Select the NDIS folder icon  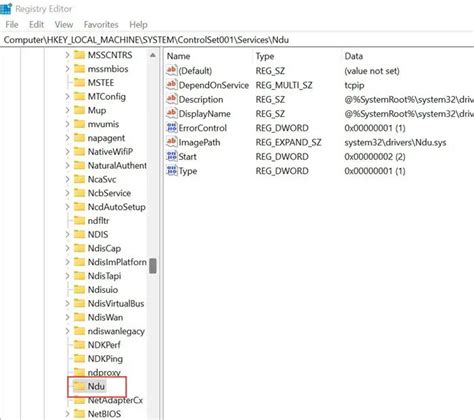79,234
